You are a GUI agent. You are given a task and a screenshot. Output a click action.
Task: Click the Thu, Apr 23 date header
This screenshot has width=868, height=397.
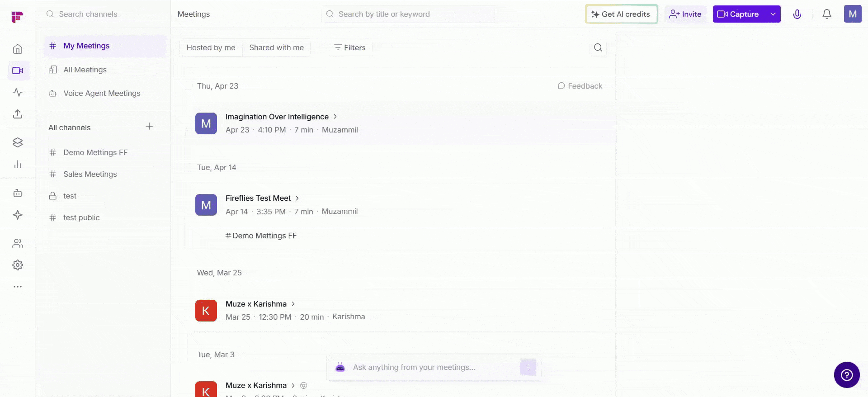coord(217,86)
